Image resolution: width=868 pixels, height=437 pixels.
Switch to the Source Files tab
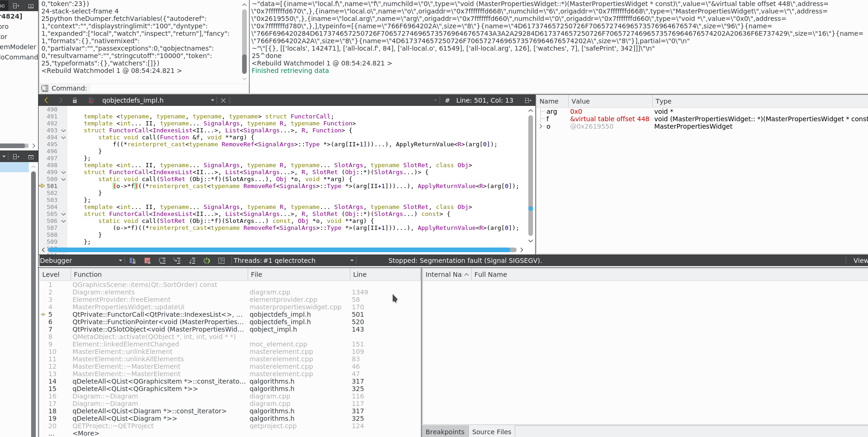tap(491, 432)
